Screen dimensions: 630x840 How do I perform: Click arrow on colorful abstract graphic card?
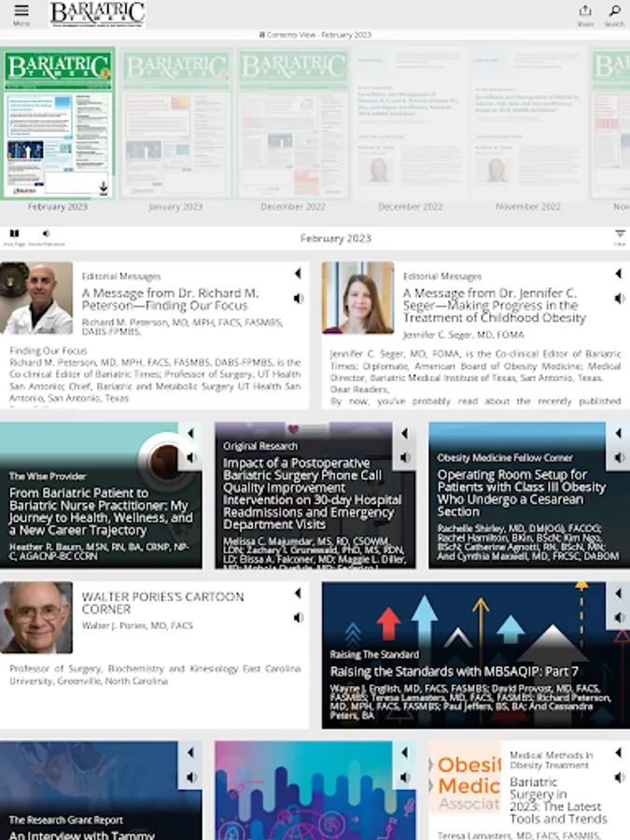[x=405, y=752]
